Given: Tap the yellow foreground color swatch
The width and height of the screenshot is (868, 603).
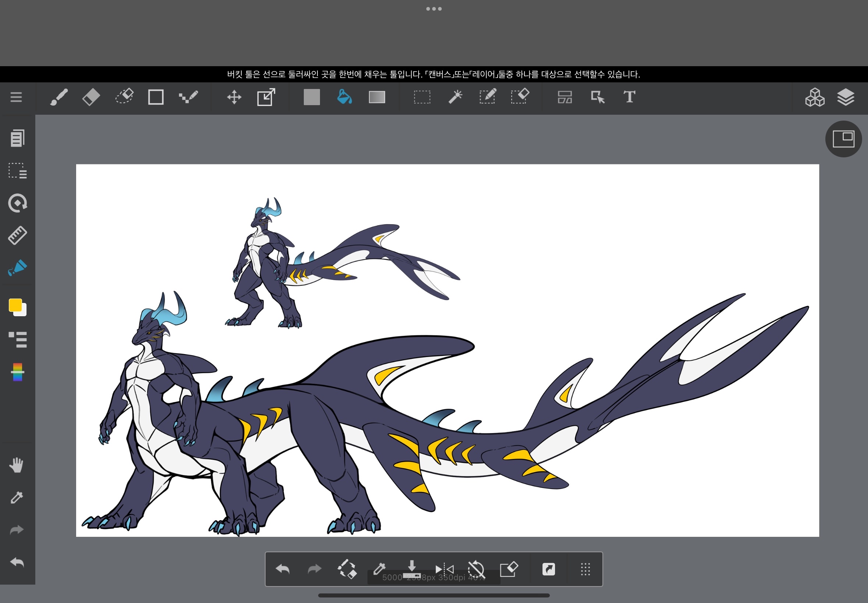Looking at the screenshot, I should coord(15,305).
